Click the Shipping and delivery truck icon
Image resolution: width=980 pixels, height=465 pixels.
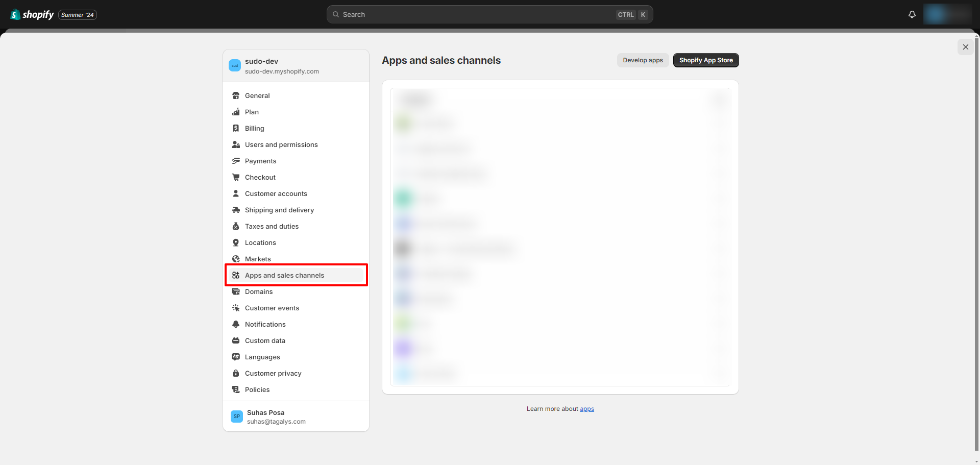[236, 210]
